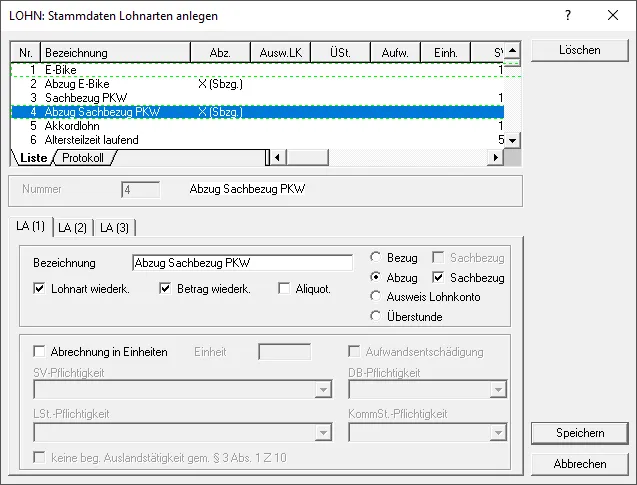Open the Protokoll tab

83,158
